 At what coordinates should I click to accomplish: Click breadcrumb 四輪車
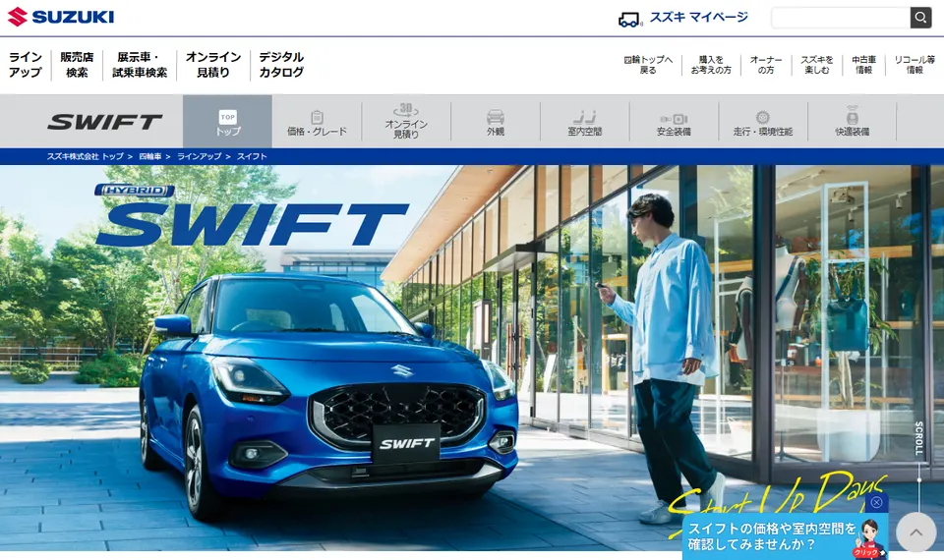149,156
